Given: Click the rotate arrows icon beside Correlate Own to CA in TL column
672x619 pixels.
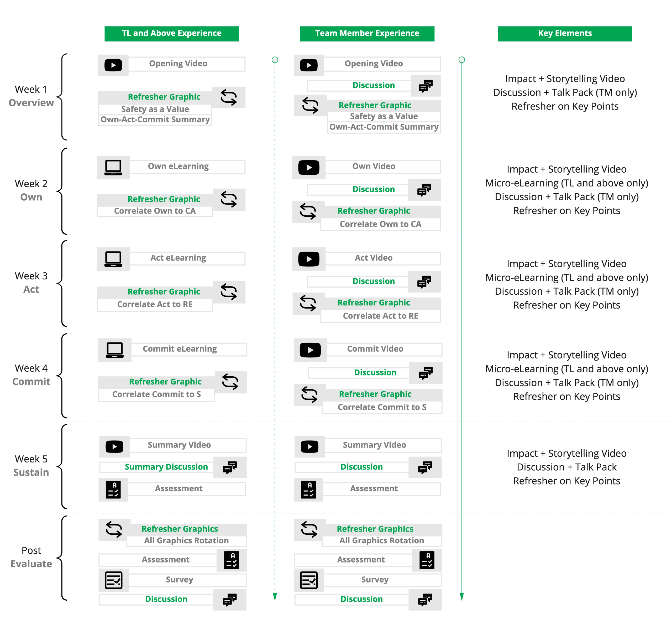Looking at the screenshot, I should pos(229,200).
